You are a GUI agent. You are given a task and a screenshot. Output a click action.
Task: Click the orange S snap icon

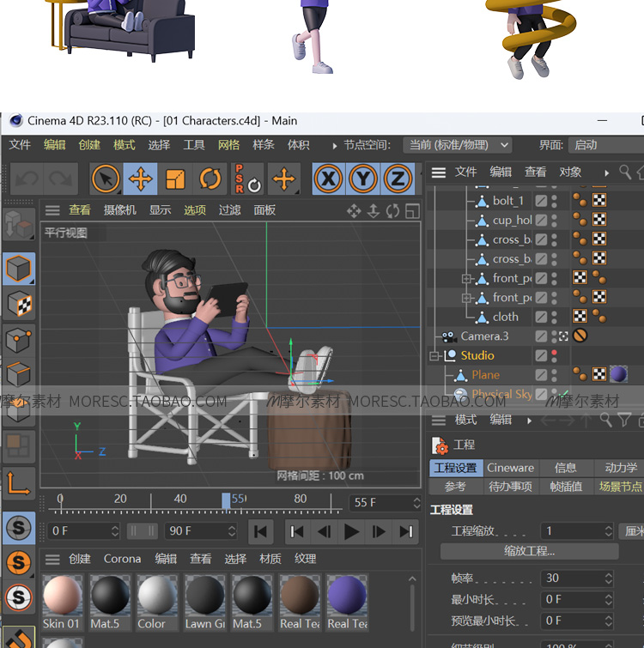(x=19, y=562)
